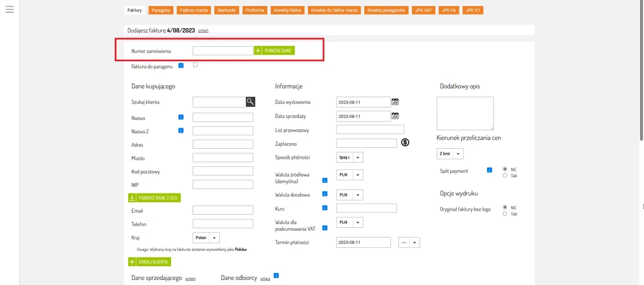Click the Dodaj klienta button

point(149,262)
